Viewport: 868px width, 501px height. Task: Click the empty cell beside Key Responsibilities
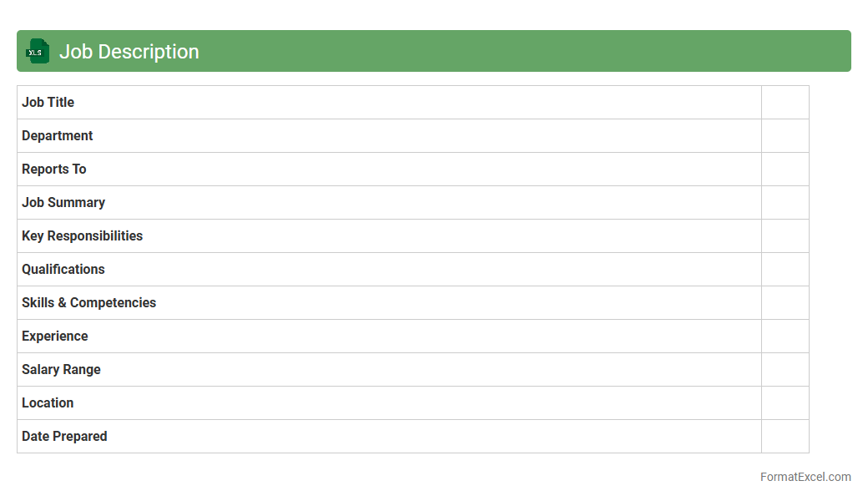785,235
